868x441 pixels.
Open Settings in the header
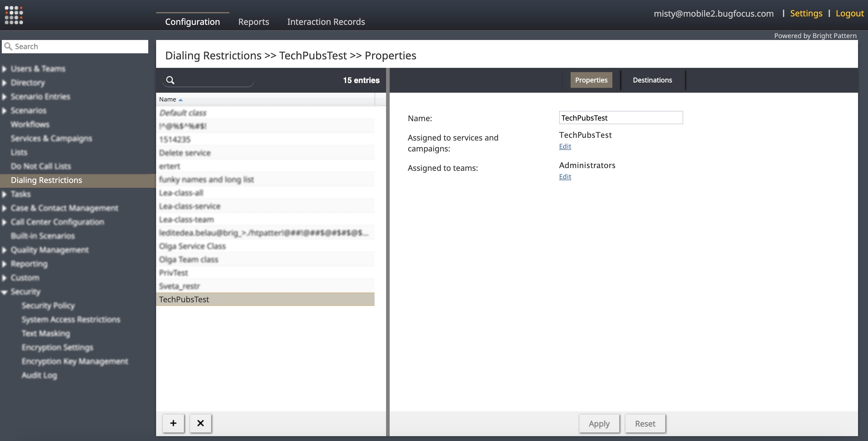point(806,13)
